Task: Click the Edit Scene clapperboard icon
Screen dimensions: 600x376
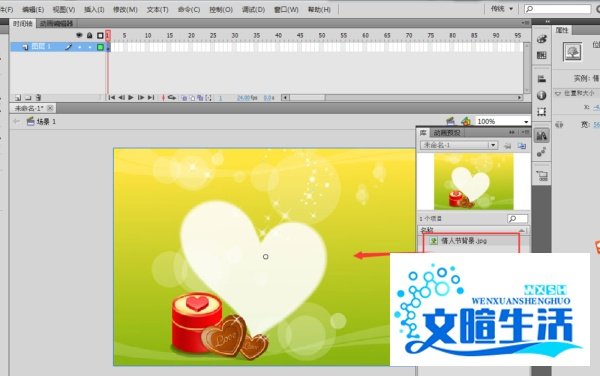Action: click(450, 121)
